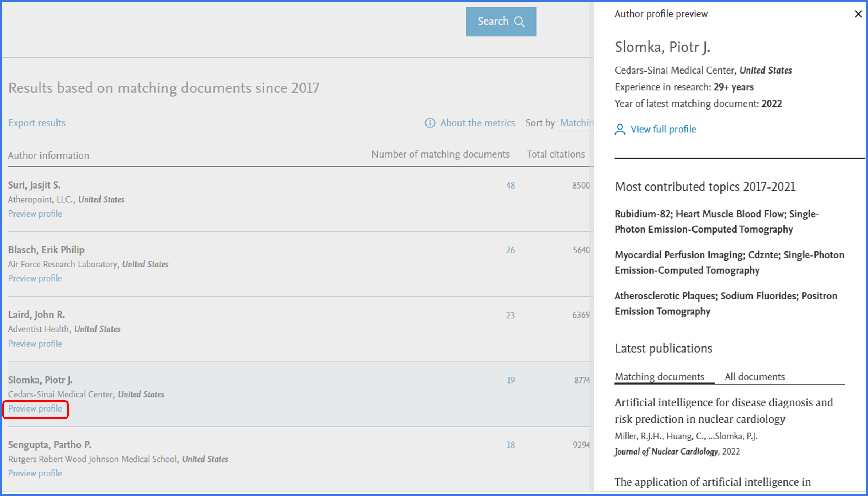
Task: Preview profile of Laird, John R.
Action: 35,344
